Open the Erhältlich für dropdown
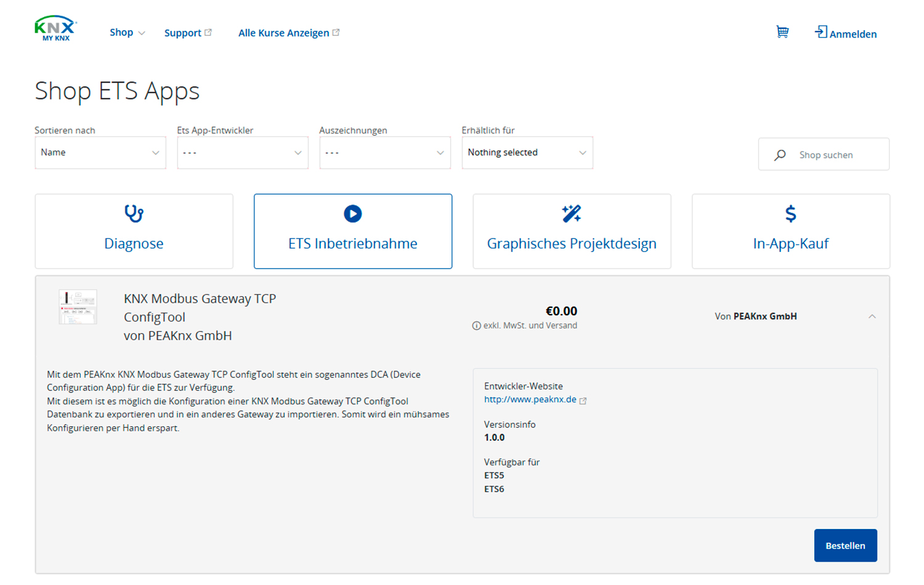Image resolution: width=924 pixels, height=585 pixels. [x=527, y=153]
